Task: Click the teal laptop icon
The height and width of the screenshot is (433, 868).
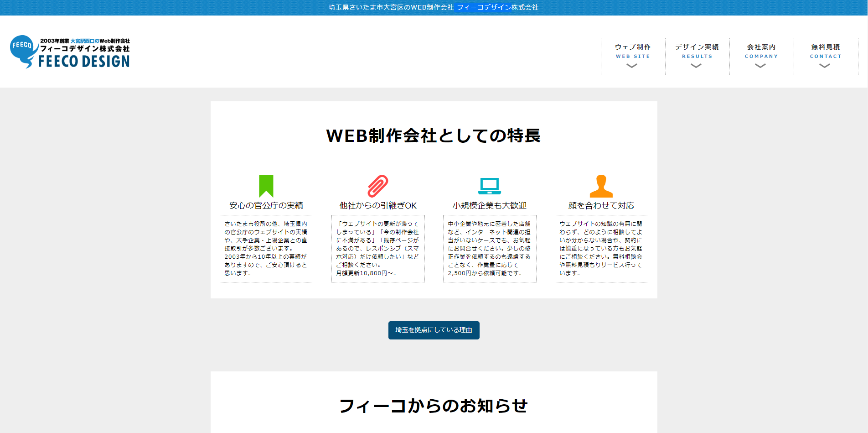Action: [490, 186]
